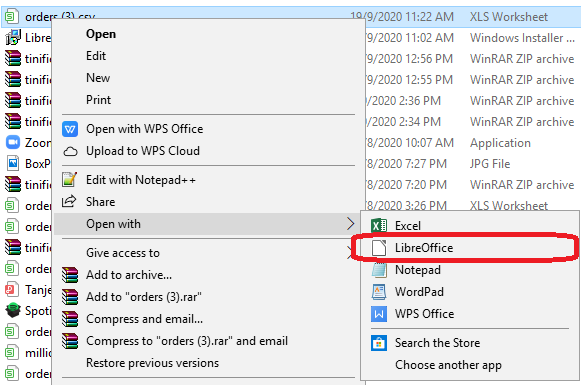Click the WPS Cloud upload icon
The height and width of the screenshot is (386, 581).
[70, 151]
